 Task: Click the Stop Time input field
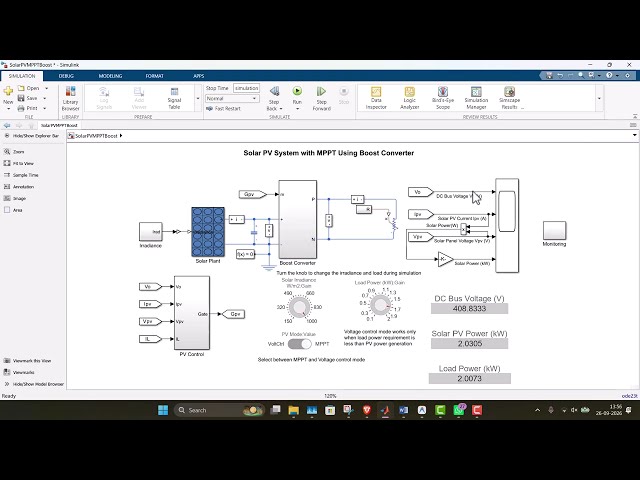247,88
